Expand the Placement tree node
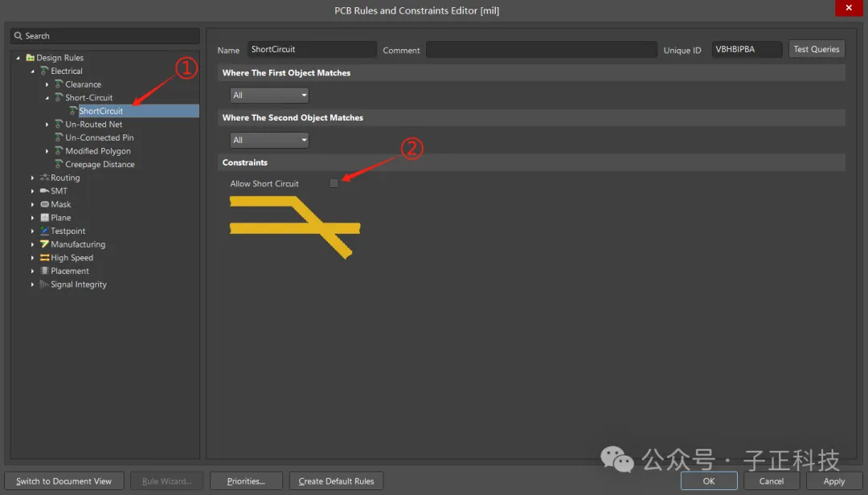 click(x=32, y=271)
